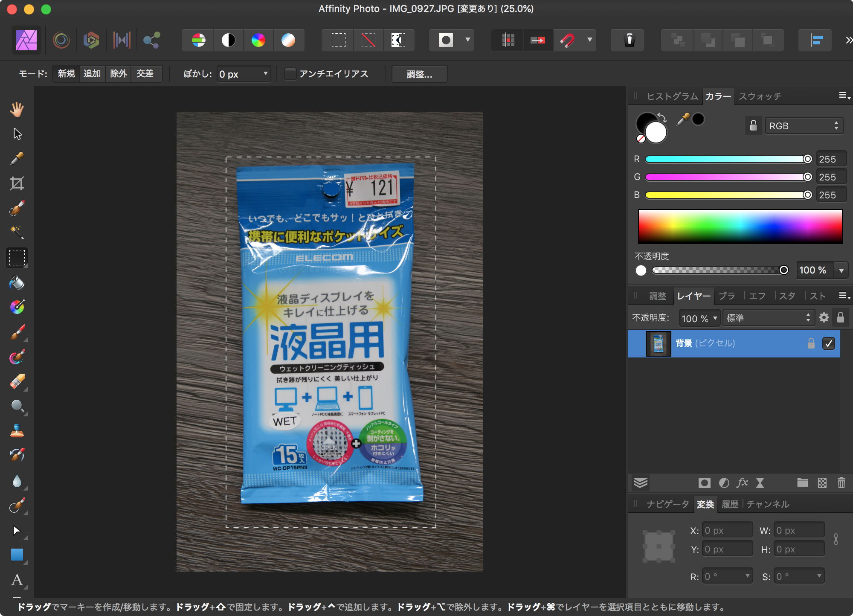Viewport: 853px width, 616px height.
Task: Apply Auto Colors
Action: pyautogui.click(x=258, y=40)
